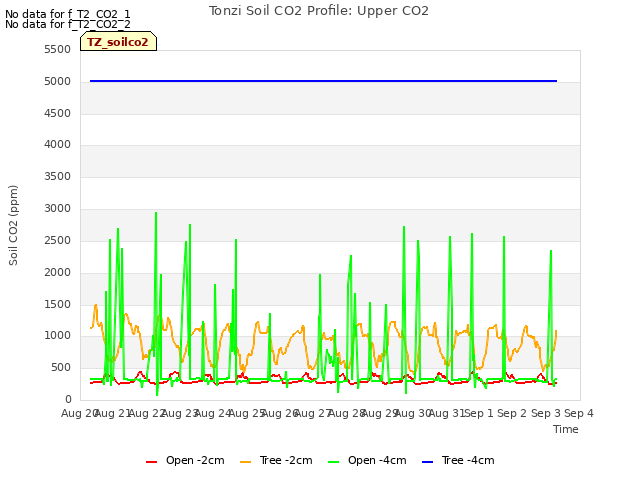The image size is (640, 480).
Task: Click the 'Time' x-axis label
Action: pos(566,429)
